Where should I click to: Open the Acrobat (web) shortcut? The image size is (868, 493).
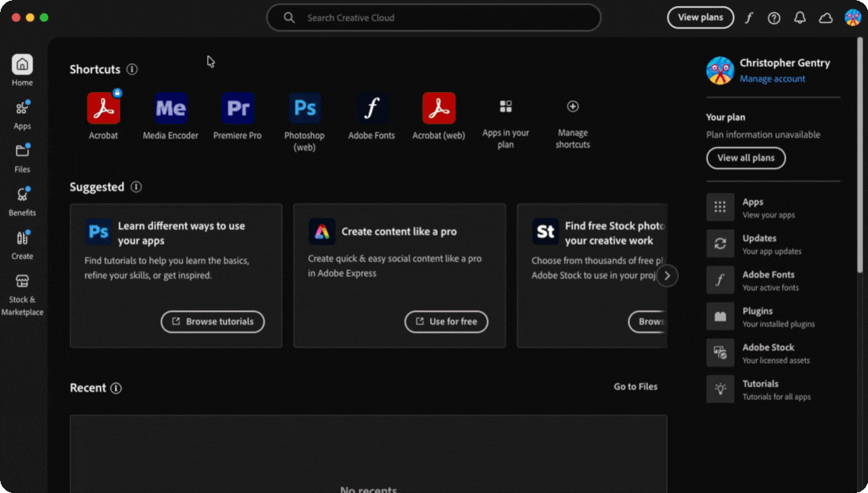pos(439,109)
